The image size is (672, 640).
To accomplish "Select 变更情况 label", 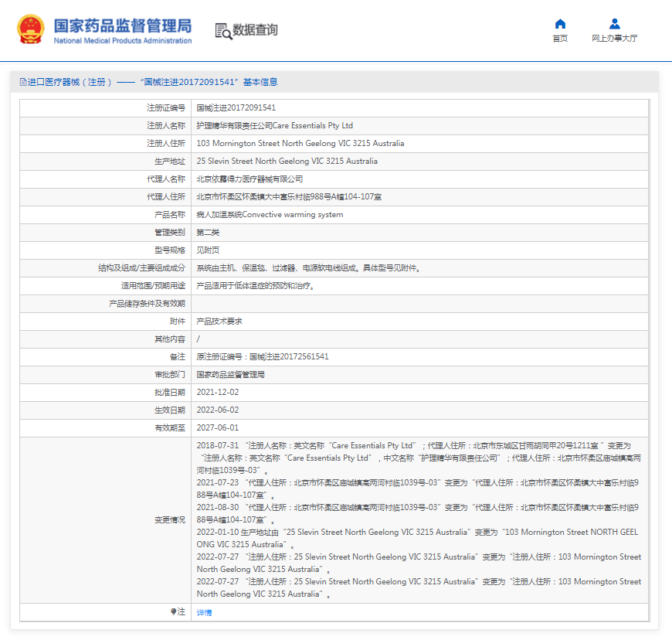I will coord(170,520).
